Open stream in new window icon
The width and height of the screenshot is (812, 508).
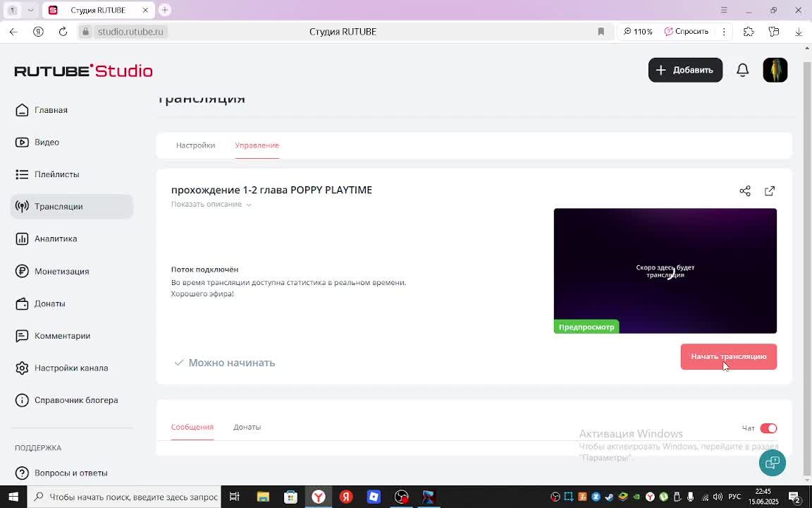coord(770,190)
